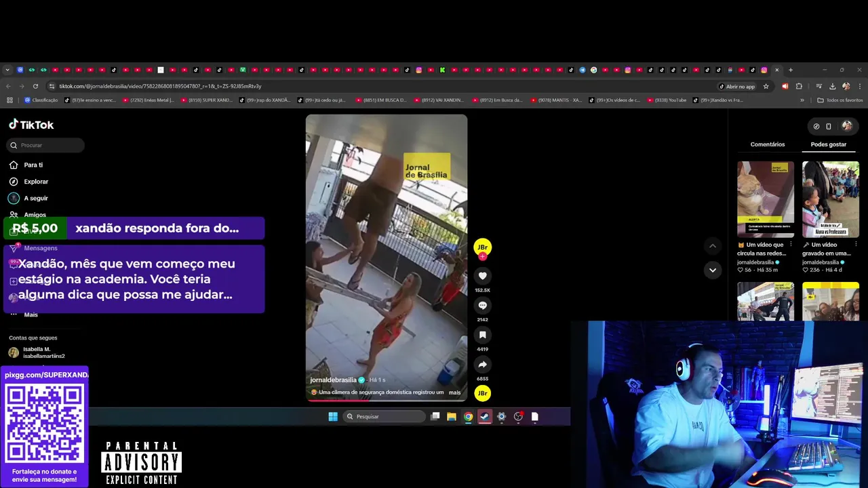Open "(7292) Enéas Metal" bookmark

[x=148, y=100]
